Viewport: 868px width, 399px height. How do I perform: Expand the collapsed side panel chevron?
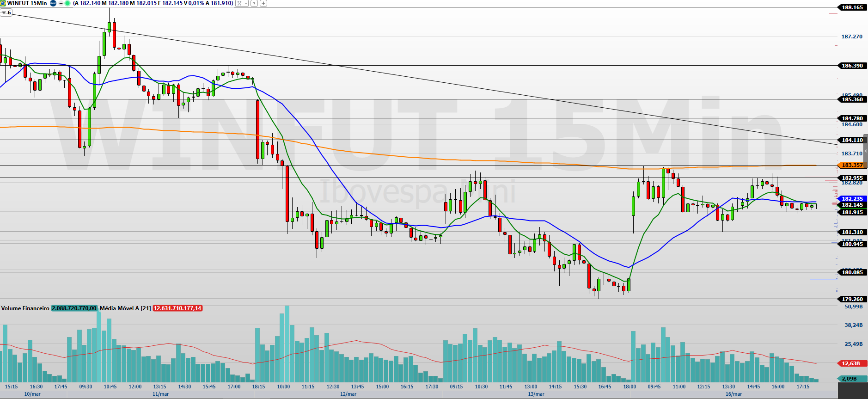(866, 151)
